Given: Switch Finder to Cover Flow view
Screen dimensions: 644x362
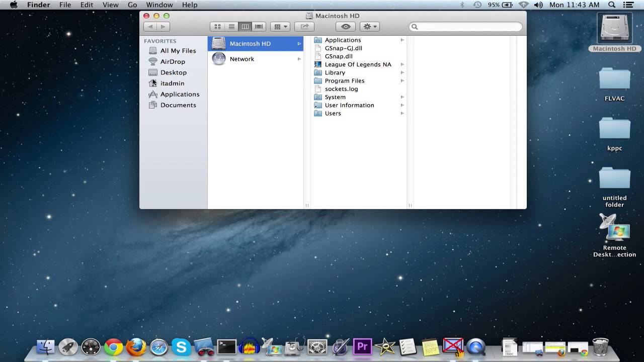Looking at the screenshot, I should pyautogui.click(x=259, y=27).
